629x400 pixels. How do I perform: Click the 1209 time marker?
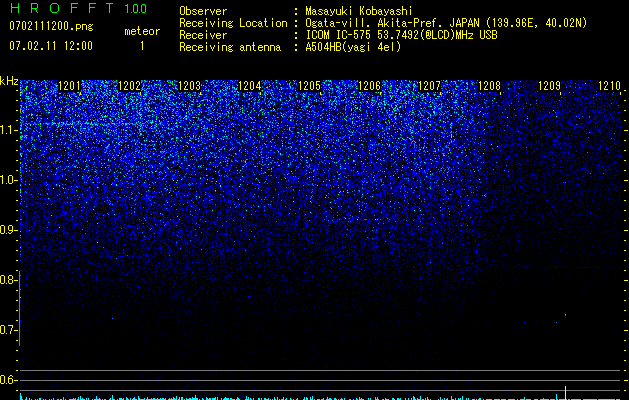coord(549,86)
